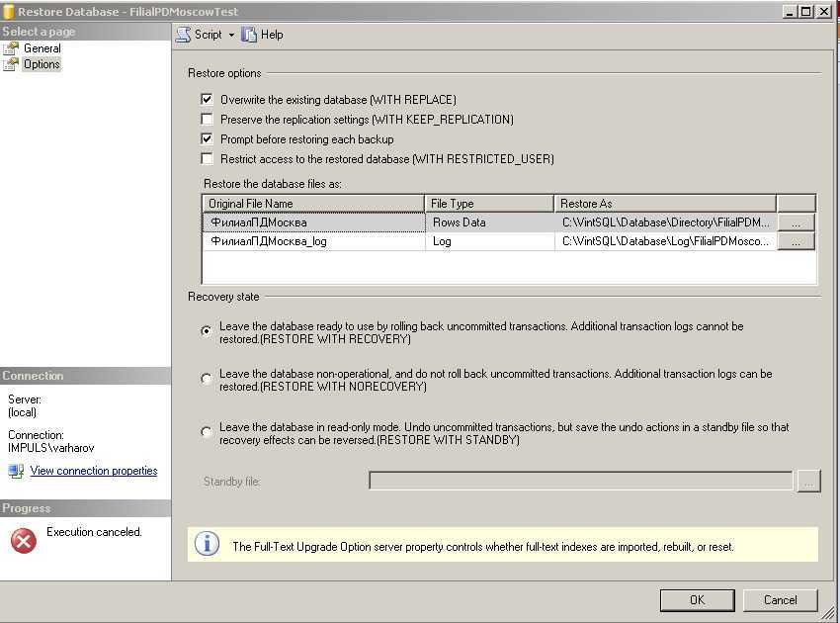Open the Script dropdown arrow
This screenshot has width=840, height=623.
(231, 35)
